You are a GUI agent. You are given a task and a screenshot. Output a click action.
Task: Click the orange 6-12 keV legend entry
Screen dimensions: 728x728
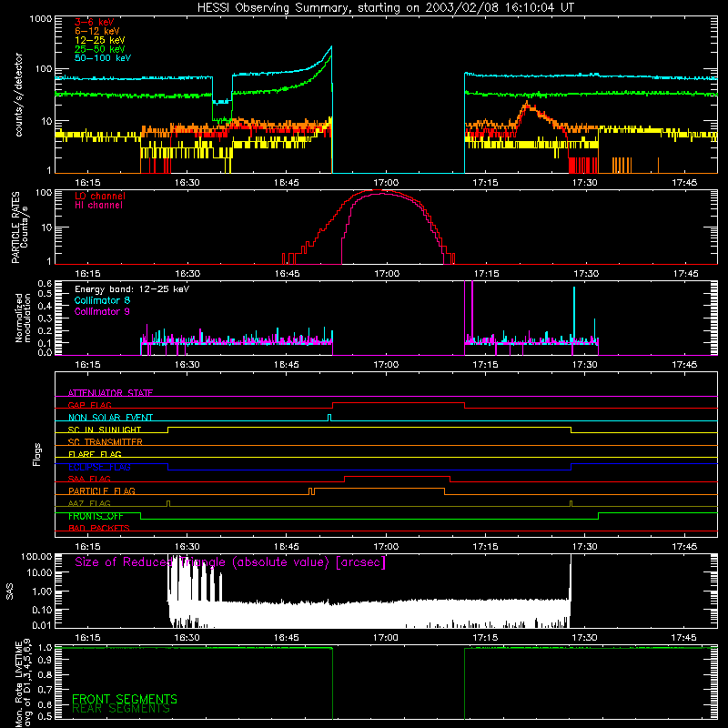(x=97, y=31)
